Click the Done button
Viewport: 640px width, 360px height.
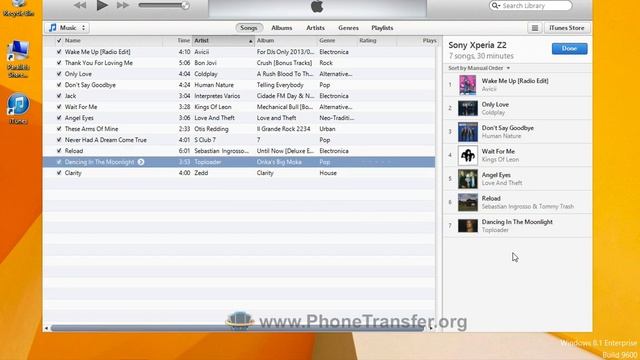tap(569, 49)
